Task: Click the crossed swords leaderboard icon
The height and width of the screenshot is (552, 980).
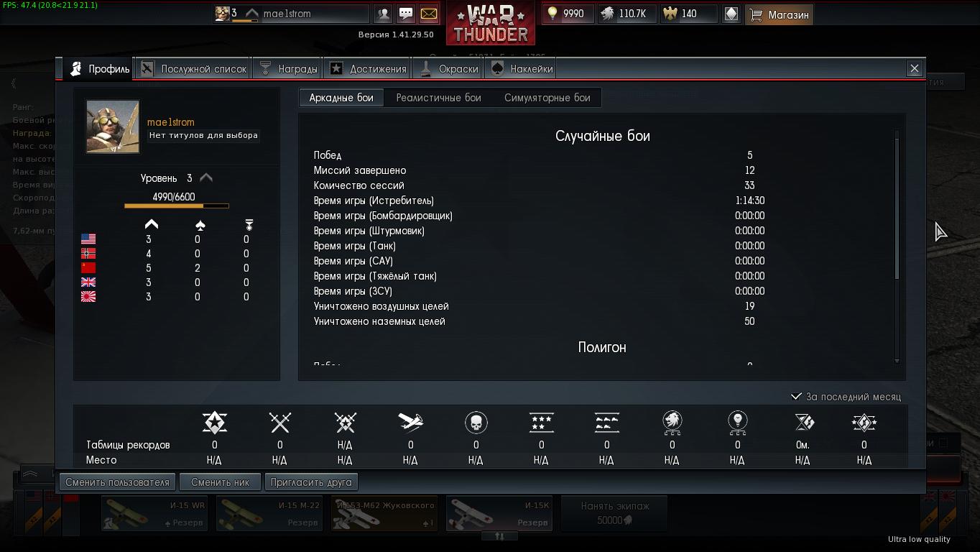Action: tap(279, 423)
